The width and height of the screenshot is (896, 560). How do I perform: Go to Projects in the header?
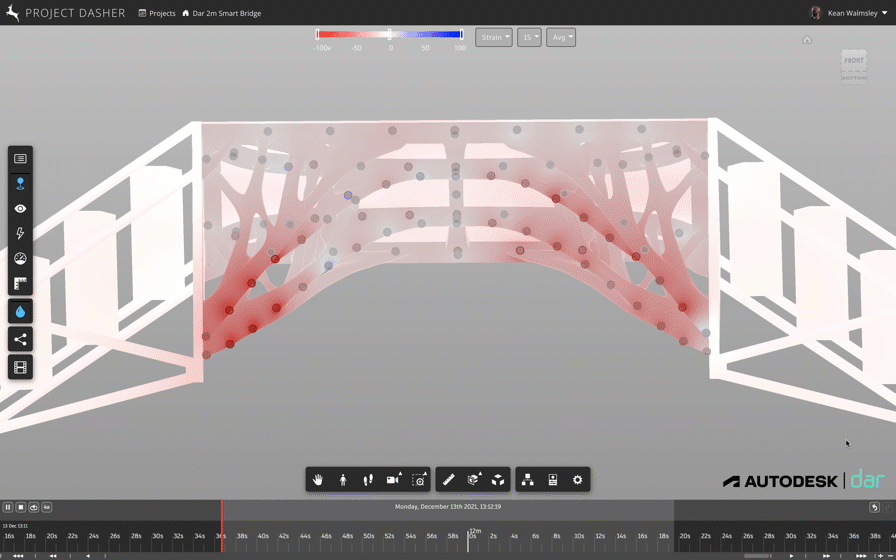[x=157, y=13]
